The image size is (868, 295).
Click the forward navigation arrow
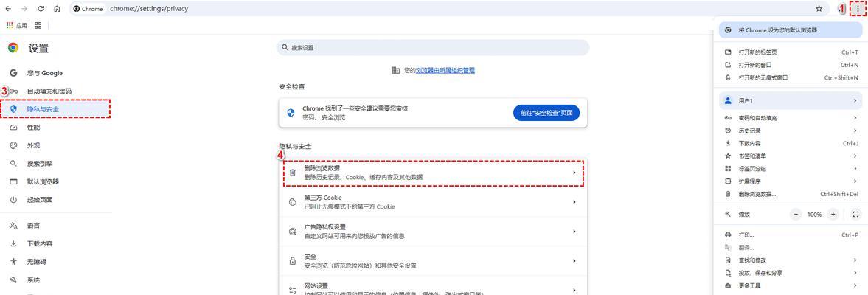point(24,9)
